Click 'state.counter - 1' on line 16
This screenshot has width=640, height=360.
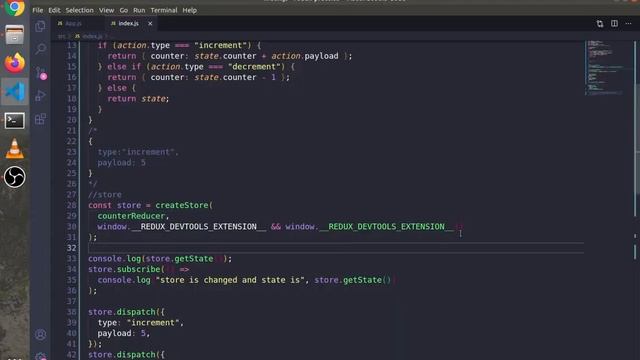pyautogui.click(x=235, y=77)
